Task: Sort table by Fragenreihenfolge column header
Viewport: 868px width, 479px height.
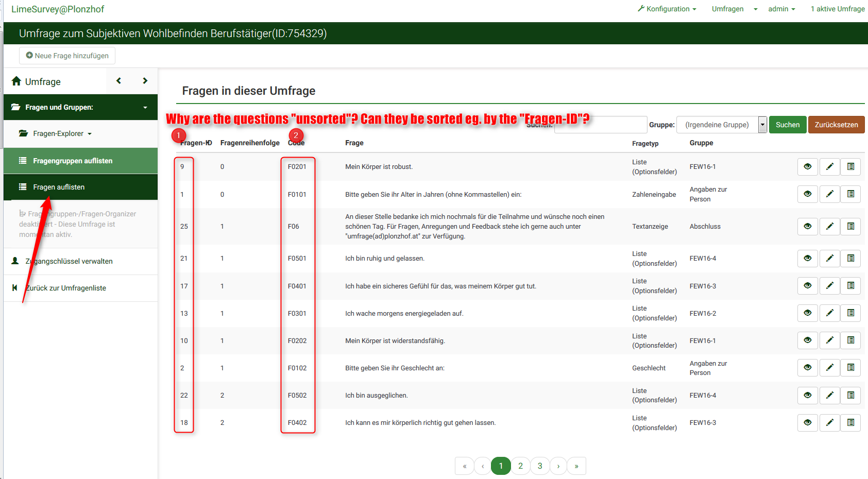Action: pos(250,143)
